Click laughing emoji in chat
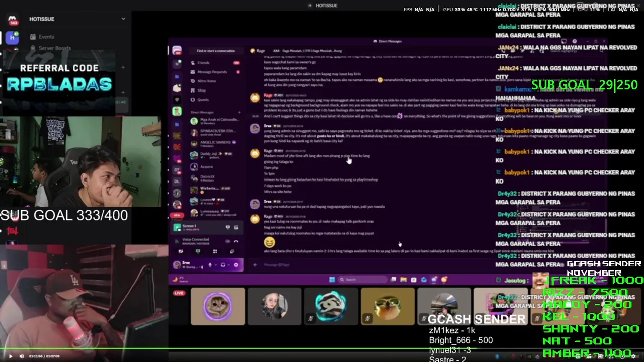Viewport: 644px width, 362px height. coord(269,243)
